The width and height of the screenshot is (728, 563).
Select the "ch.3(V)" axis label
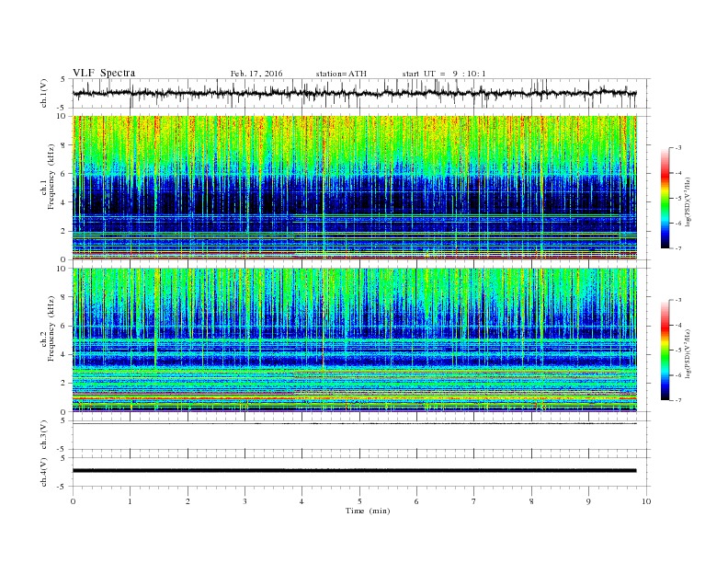[x=44, y=435]
